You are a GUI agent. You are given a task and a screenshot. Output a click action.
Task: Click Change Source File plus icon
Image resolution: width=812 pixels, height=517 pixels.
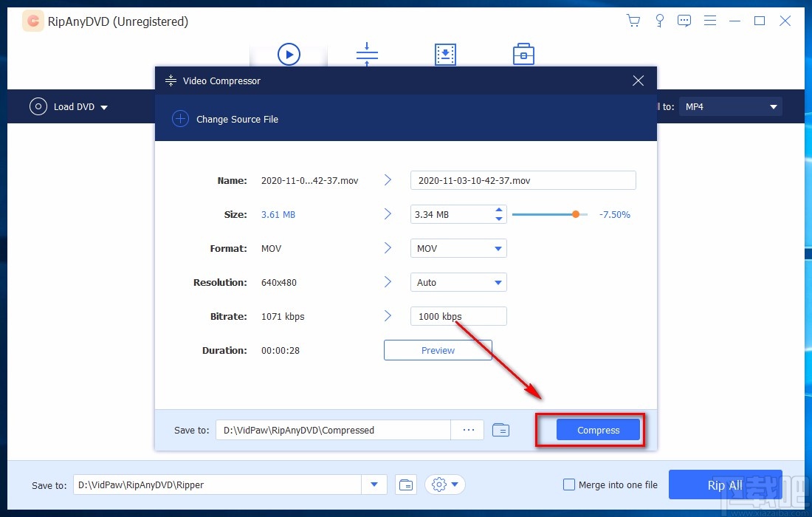[x=180, y=119]
